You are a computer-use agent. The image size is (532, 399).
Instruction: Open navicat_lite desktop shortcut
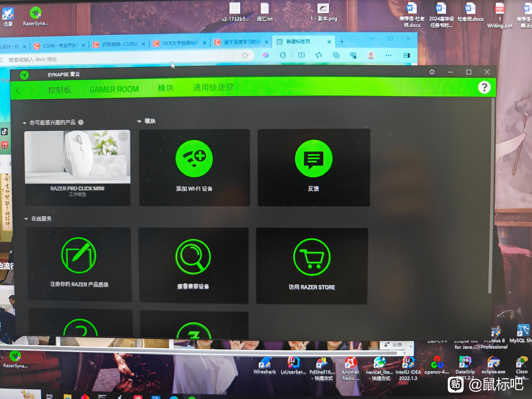click(x=380, y=368)
